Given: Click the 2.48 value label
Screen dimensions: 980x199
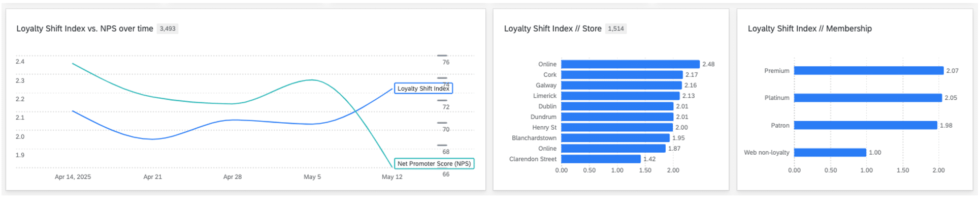Looking at the screenshot, I should tap(708, 64).
